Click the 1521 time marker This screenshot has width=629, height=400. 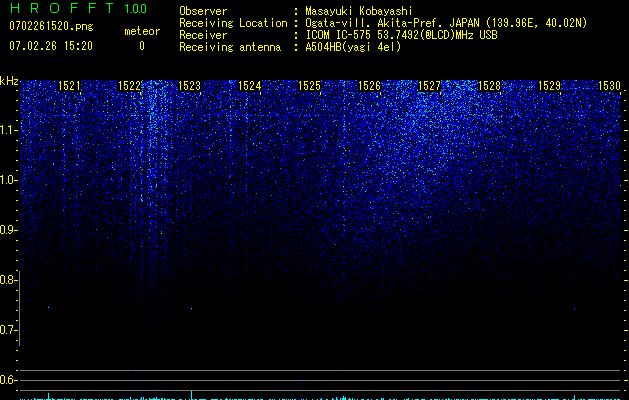pos(69,86)
